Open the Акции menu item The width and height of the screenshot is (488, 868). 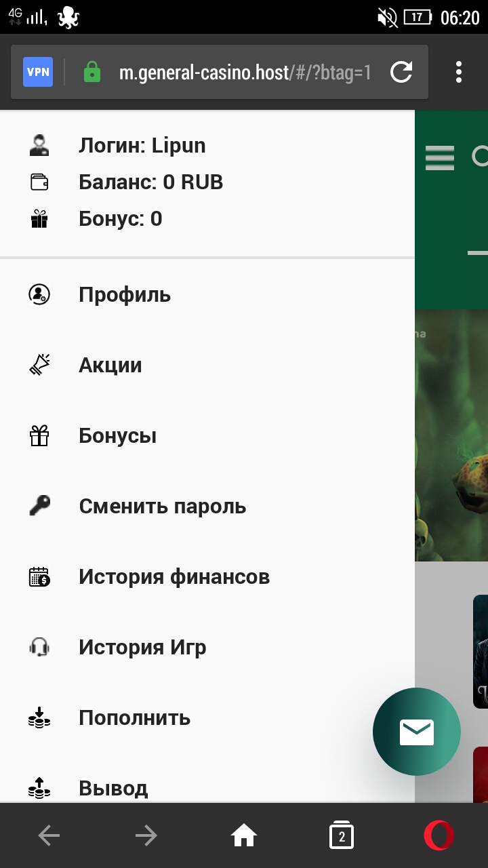coord(207,366)
